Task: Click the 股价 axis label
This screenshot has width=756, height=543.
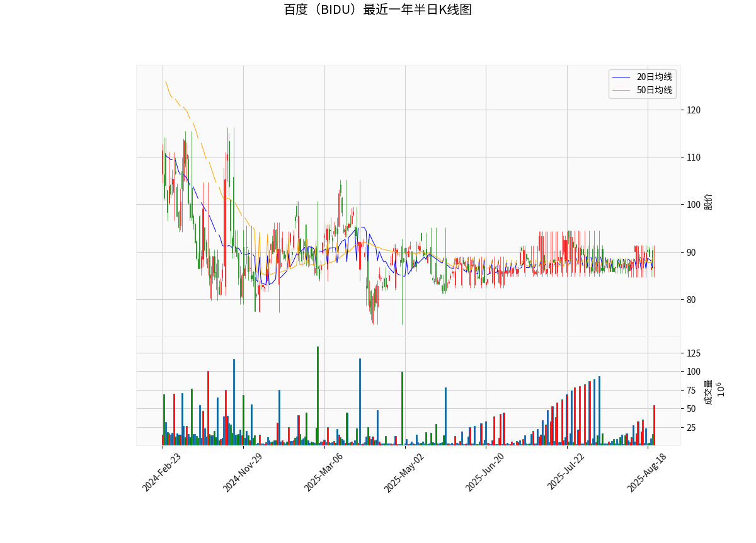Action: point(709,202)
